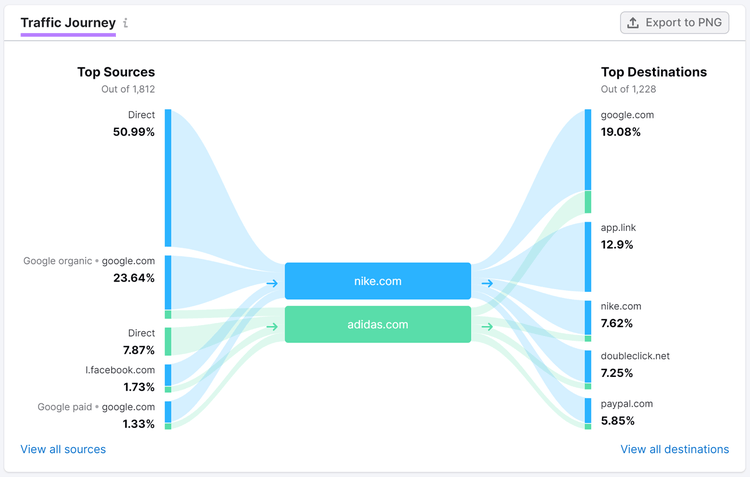
Task: Click the doubleclick.net destination label
Action: pyautogui.click(x=635, y=356)
